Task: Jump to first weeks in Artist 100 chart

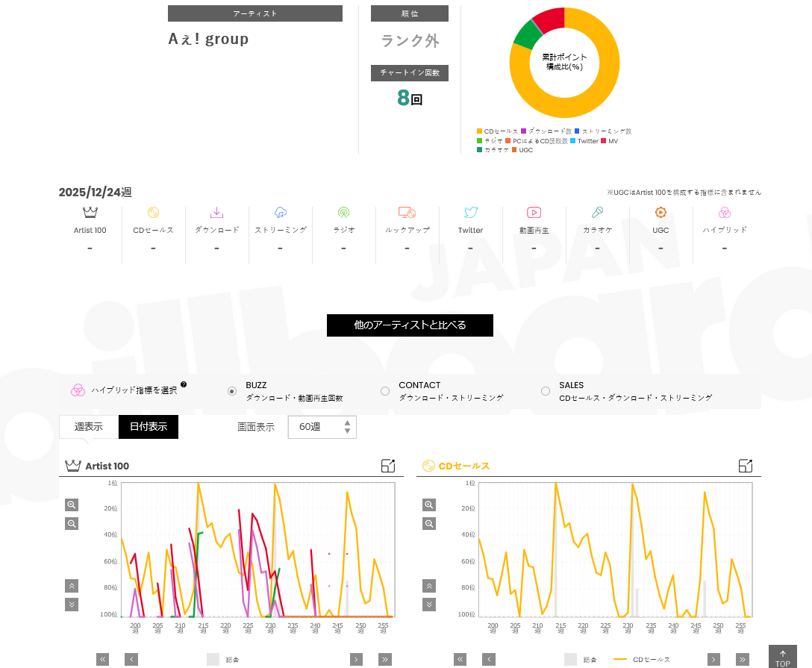Action: point(102,659)
